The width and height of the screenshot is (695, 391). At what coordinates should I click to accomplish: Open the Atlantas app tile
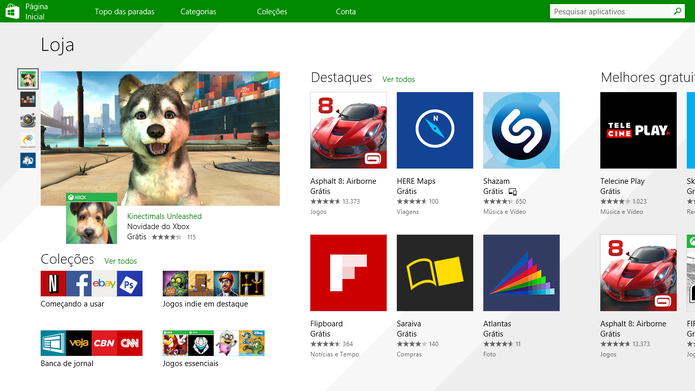pos(521,273)
